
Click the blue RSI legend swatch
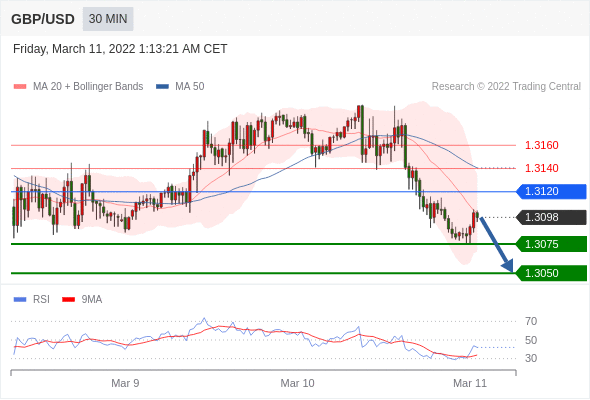tap(20, 300)
